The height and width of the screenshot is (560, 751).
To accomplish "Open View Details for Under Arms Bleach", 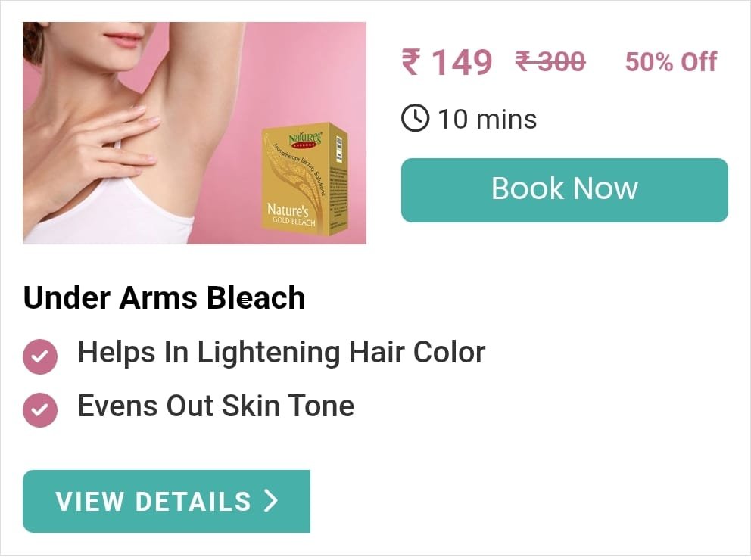I will pos(167,501).
